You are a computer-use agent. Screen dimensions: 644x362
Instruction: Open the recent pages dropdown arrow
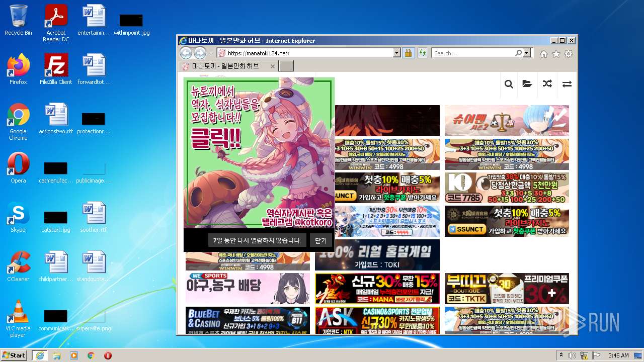pos(211,53)
